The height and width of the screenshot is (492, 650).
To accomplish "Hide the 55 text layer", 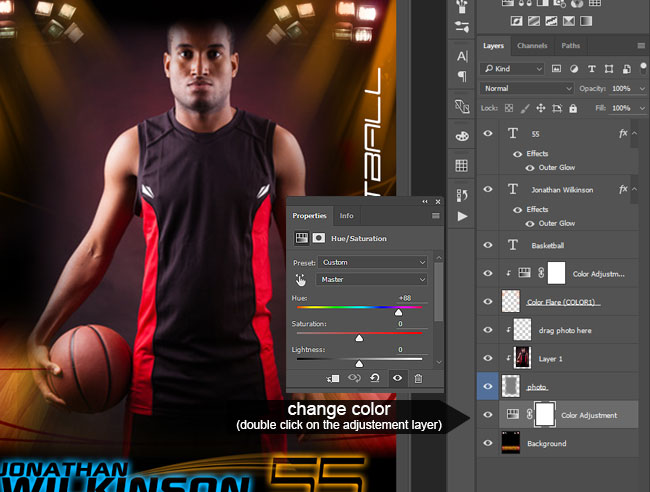I will coord(488,133).
